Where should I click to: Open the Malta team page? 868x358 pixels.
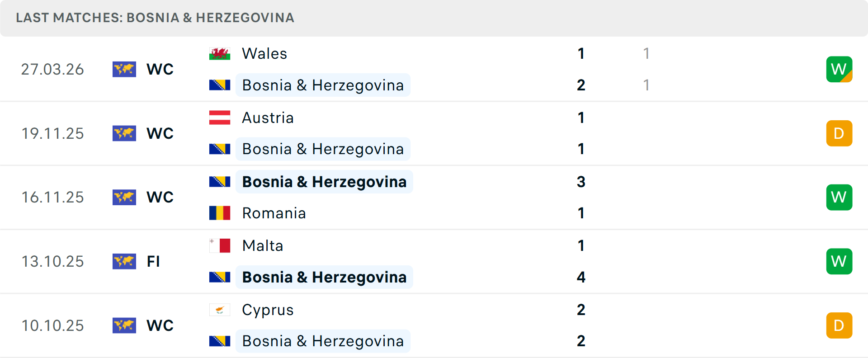(263, 245)
